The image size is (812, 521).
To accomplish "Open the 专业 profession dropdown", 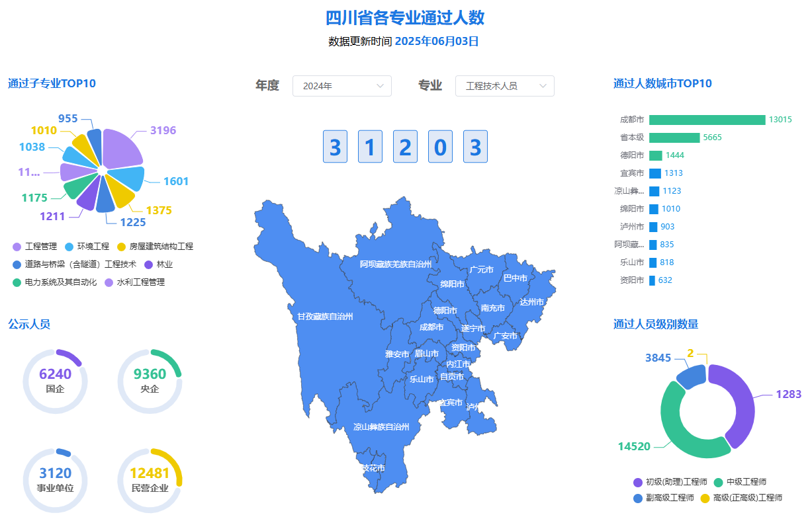I will pos(504,86).
